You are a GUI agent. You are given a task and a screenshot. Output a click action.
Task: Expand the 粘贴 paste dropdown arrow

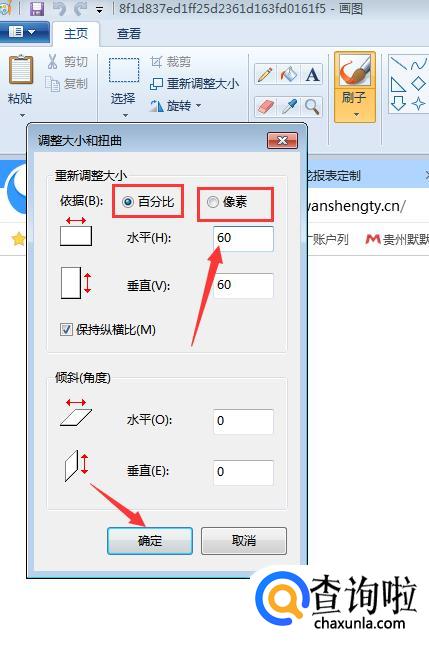point(22,115)
